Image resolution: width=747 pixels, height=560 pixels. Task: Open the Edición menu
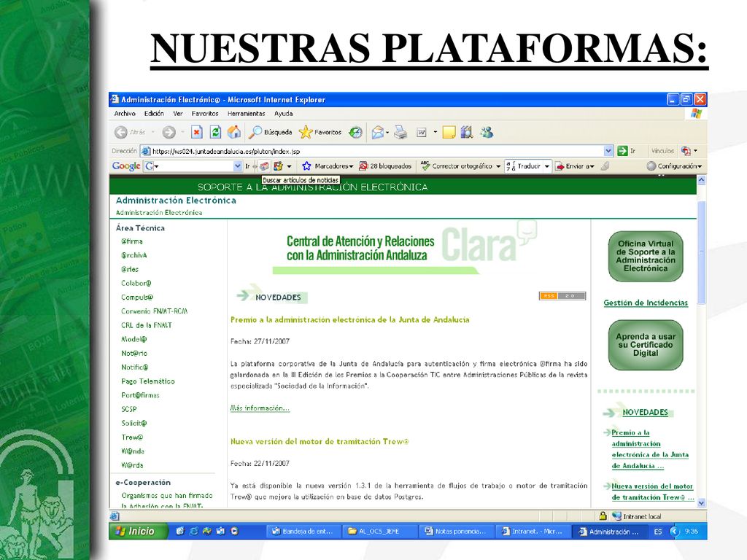154,113
